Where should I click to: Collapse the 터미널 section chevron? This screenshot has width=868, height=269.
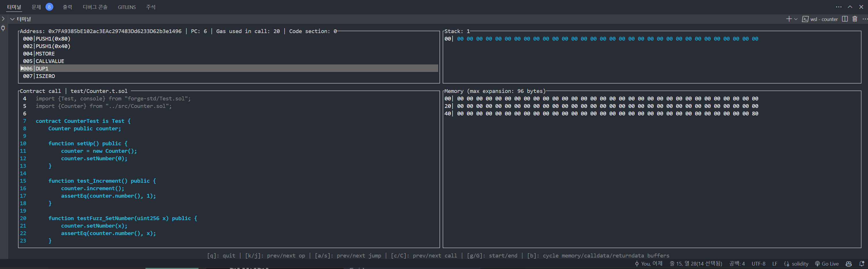[12, 19]
